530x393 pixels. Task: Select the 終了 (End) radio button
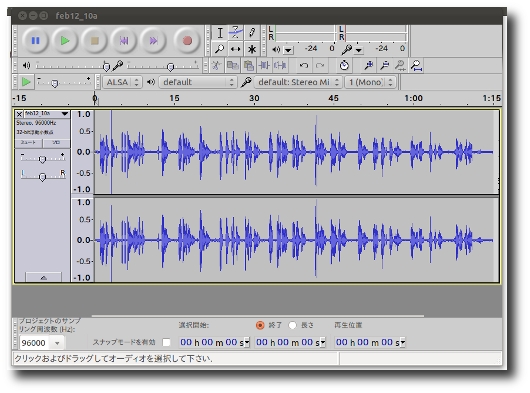(260, 325)
